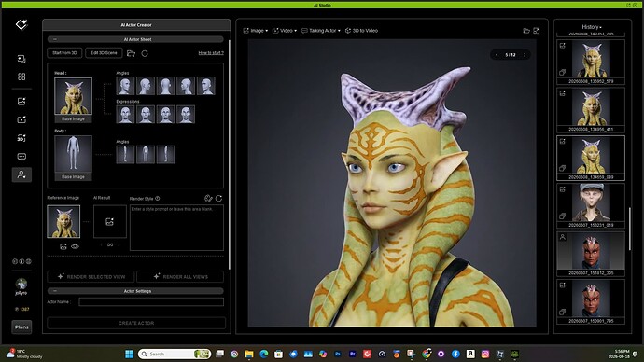Collapse the Actor Settings section
The height and width of the screenshot is (362, 644).
[x=55, y=291]
